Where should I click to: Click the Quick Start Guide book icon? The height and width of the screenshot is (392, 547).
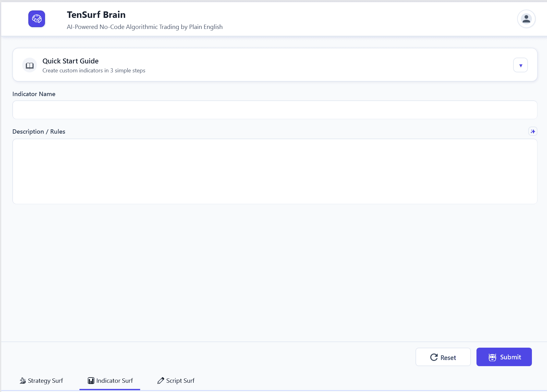pyautogui.click(x=30, y=65)
